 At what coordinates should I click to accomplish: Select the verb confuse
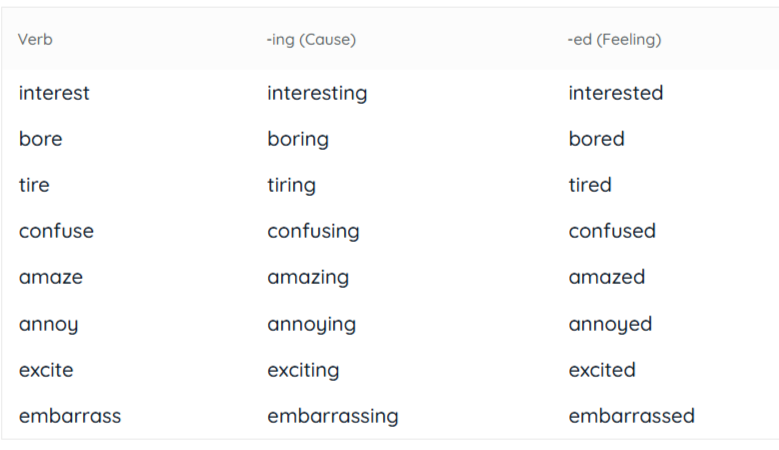point(56,231)
